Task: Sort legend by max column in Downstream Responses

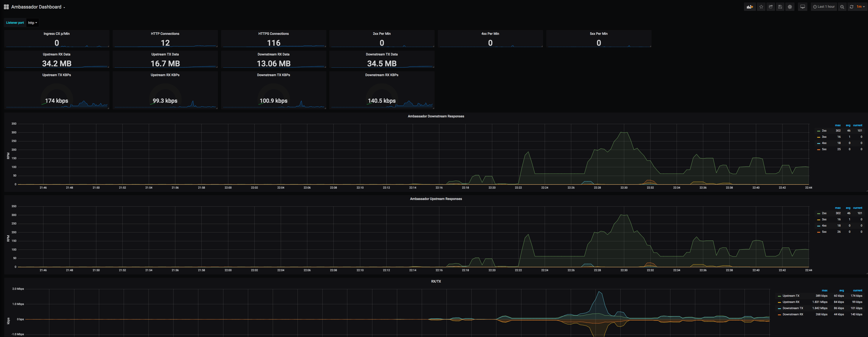Action: tap(838, 125)
